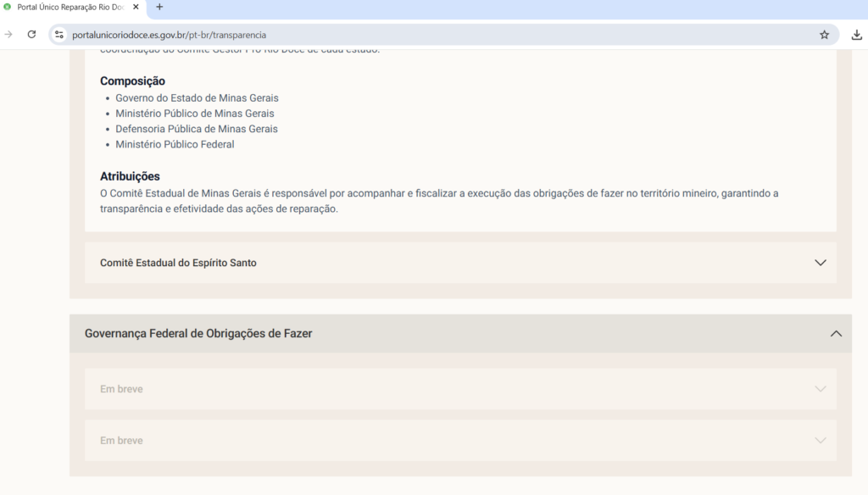Close the Portal Único Reparação Rio Doce tab
Screen dimensions: 868x495
(x=136, y=7)
